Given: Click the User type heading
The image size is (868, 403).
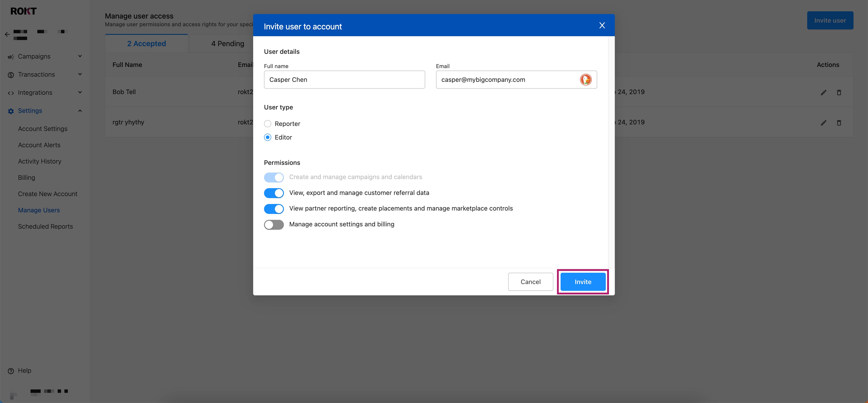Looking at the screenshot, I should [278, 107].
